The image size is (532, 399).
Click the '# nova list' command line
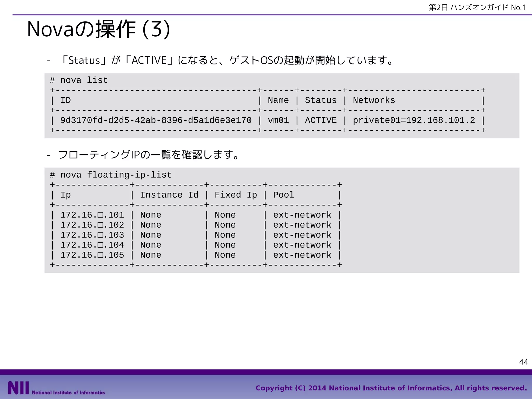tap(79, 80)
